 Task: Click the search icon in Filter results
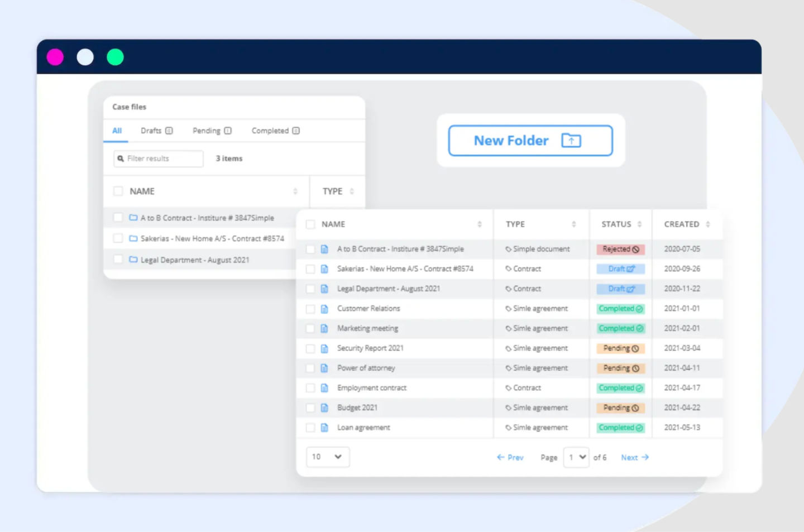click(x=121, y=159)
